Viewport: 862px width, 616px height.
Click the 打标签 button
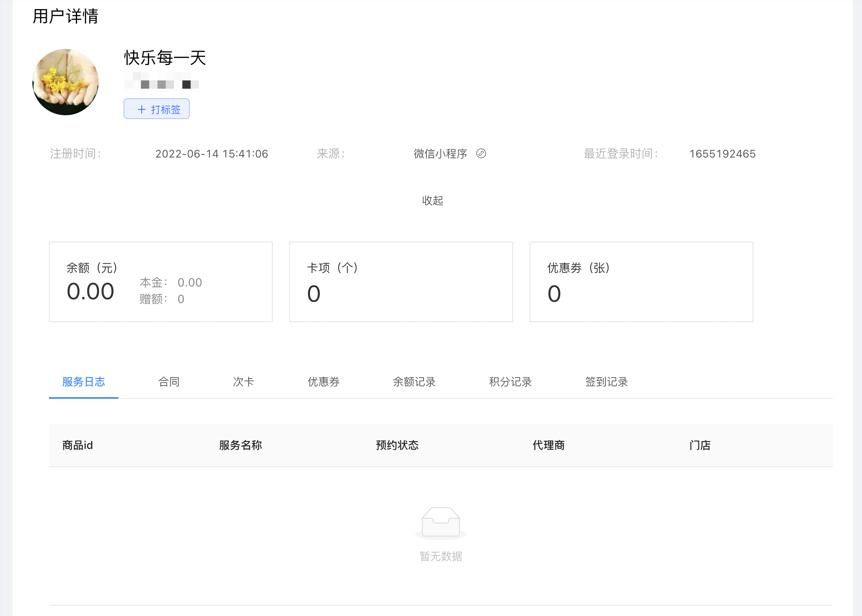pyautogui.click(x=157, y=109)
